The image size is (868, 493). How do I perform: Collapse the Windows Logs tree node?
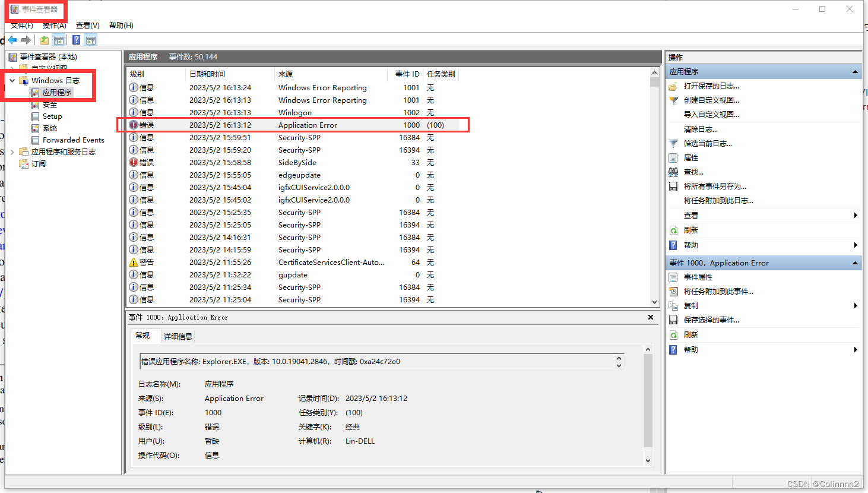[x=12, y=80]
